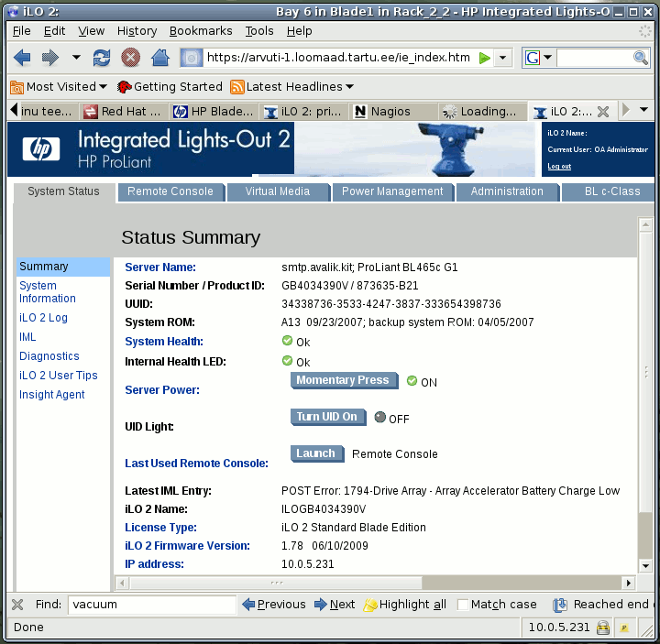
Task: Switch to the Nagios browser tab
Action: 393,112
